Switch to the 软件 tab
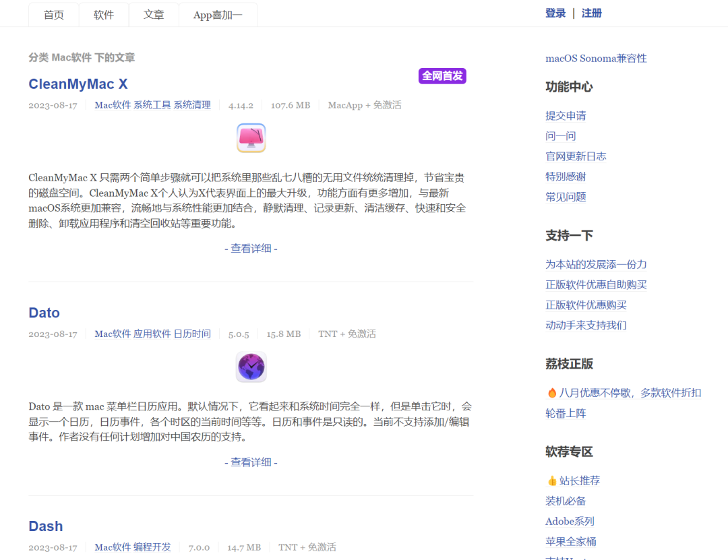The width and height of the screenshot is (728, 560). pyautogui.click(x=104, y=15)
